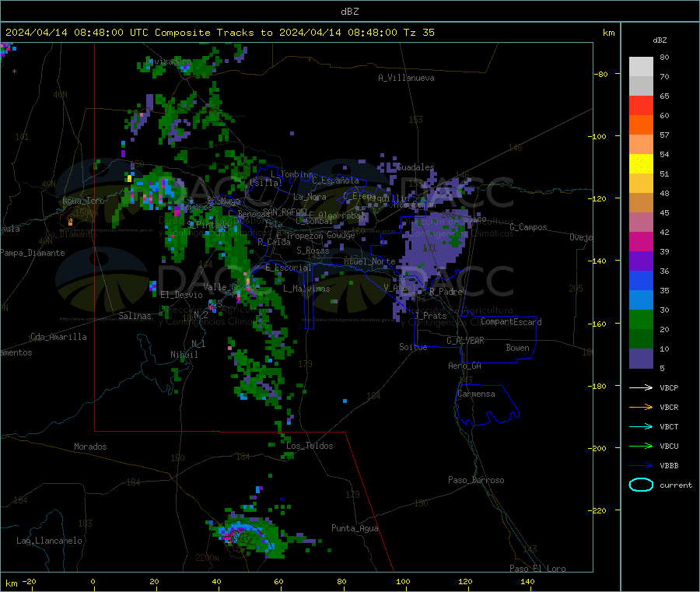Click the 'Bowen' place label
This screenshot has width=700, height=592.
click(x=517, y=348)
